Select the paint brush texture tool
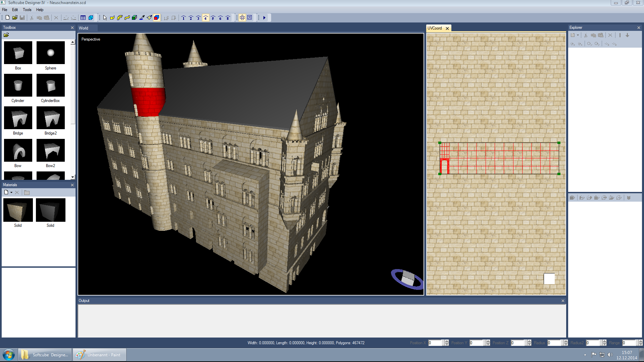644x362 pixels. click(x=149, y=18)
